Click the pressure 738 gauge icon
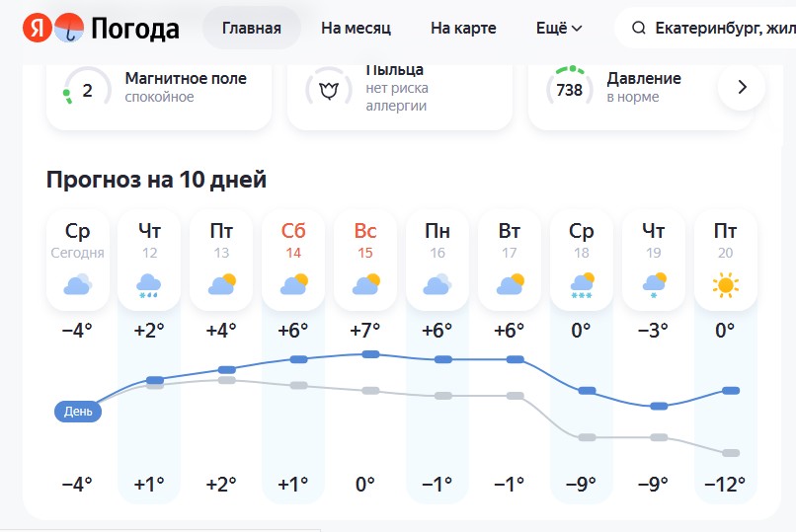 pos(569,91)
